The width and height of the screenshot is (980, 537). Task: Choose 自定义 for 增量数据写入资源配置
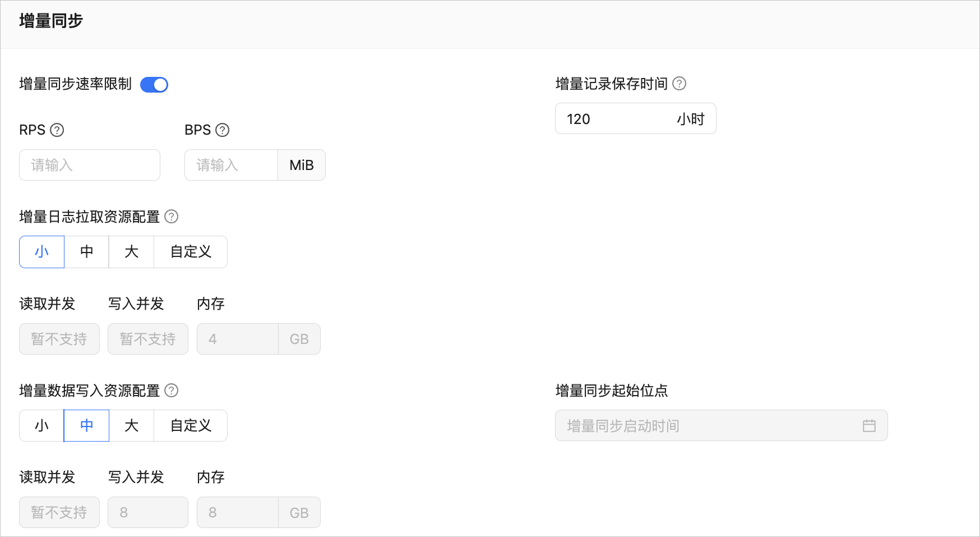click(x=191, y=426)
